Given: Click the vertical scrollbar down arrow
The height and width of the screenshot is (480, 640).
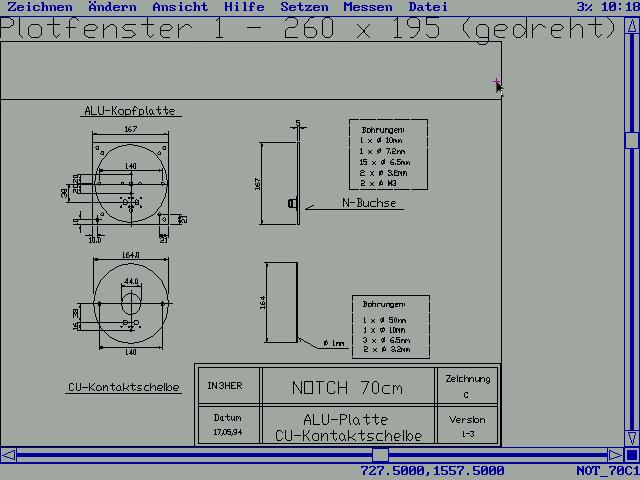Looking at the screenshot, I should point(632,438).
